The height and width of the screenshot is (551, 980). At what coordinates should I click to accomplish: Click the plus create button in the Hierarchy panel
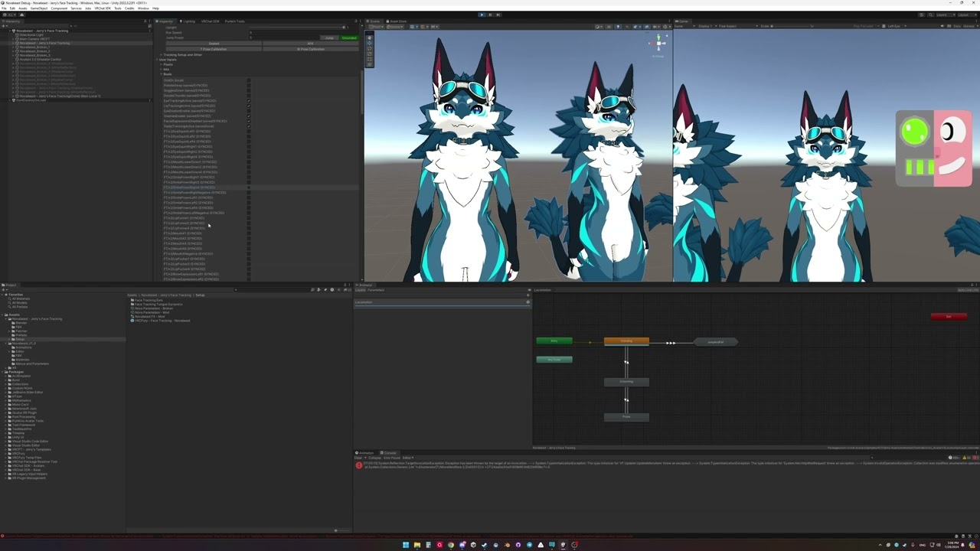tap(3, 25)
